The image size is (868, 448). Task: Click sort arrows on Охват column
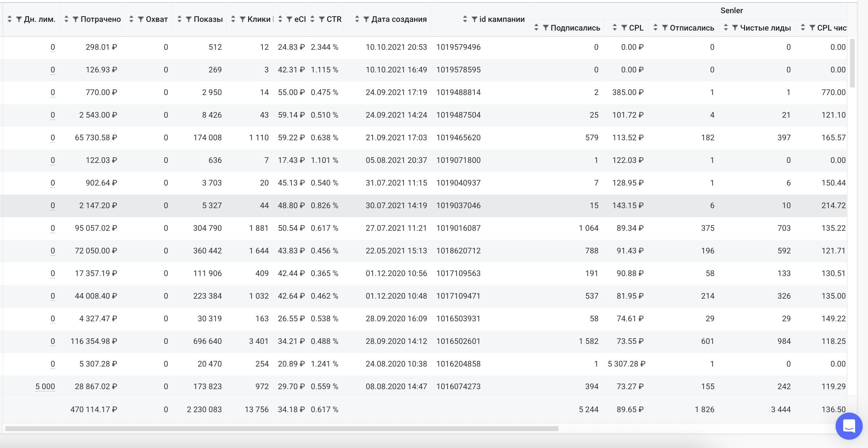(131, 19)
